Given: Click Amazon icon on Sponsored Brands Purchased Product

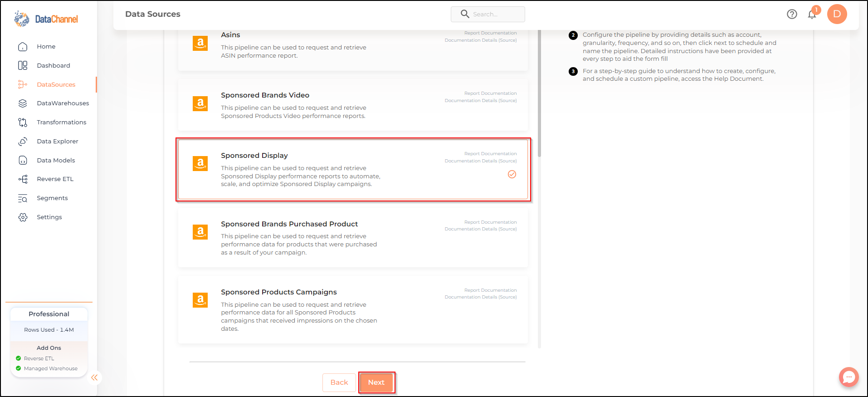Looking at the screenshot, I should pyautogui.click(x=200, y=232).
